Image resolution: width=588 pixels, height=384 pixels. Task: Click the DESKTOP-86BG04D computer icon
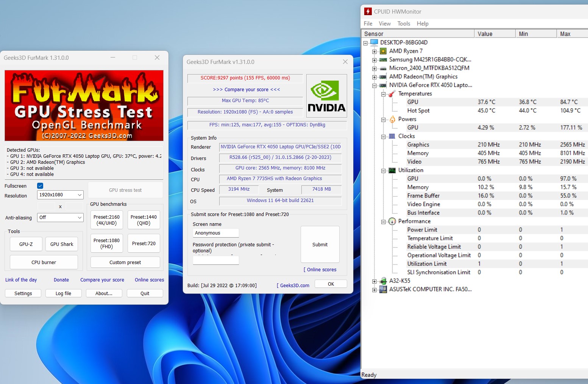coord(374,42)
